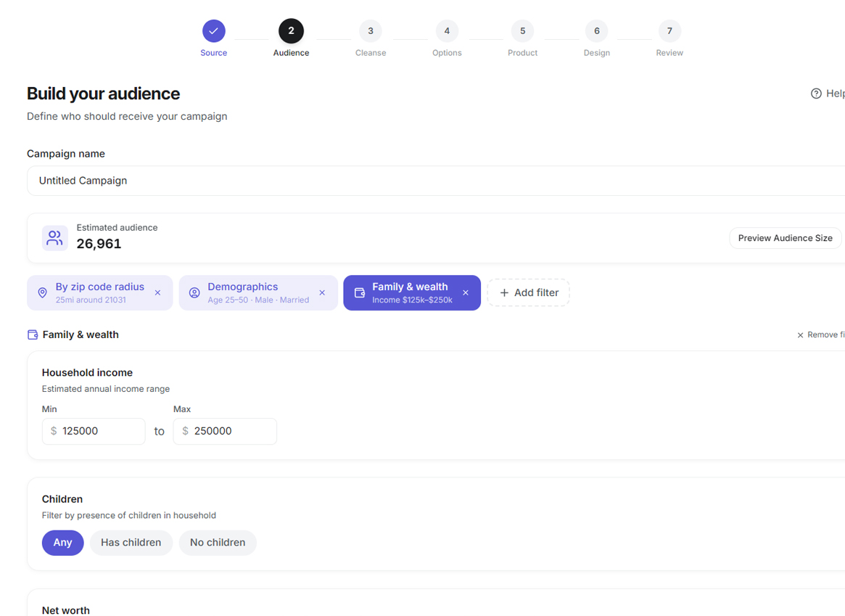Edit the Min household income field

94,431
